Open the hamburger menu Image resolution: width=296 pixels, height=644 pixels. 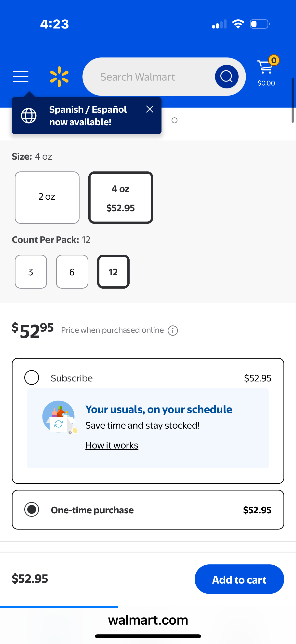click(20, 76)
